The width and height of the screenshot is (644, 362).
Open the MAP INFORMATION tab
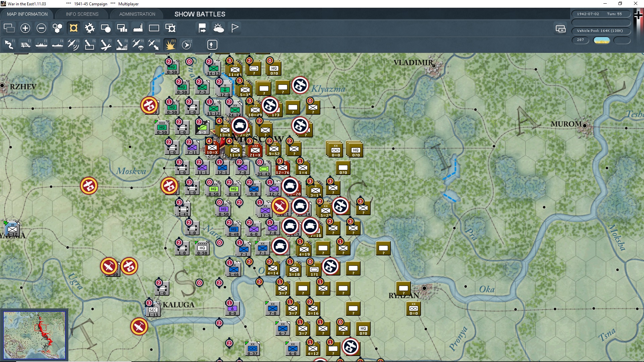27,14
